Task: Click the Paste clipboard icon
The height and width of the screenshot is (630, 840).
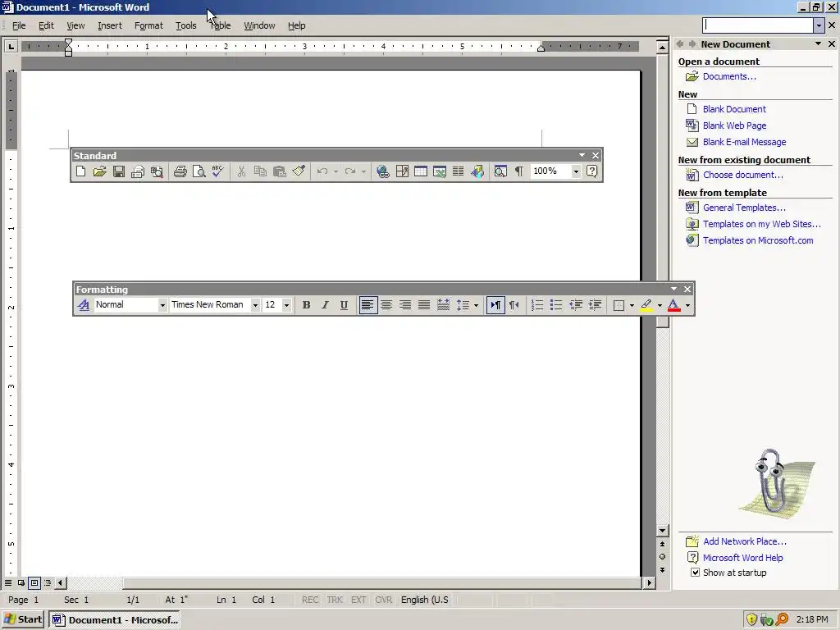Action: pyautogui.click(x=279, y=171)
